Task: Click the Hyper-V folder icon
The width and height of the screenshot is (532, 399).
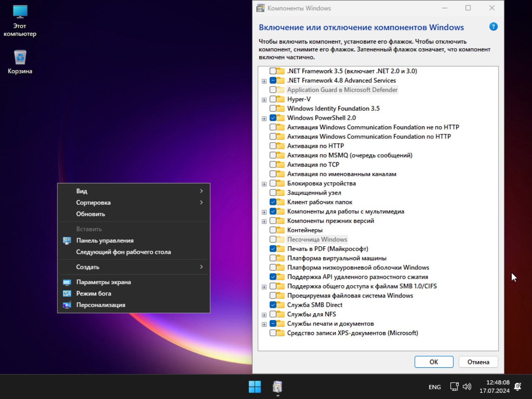Action: tap(281, 99)
